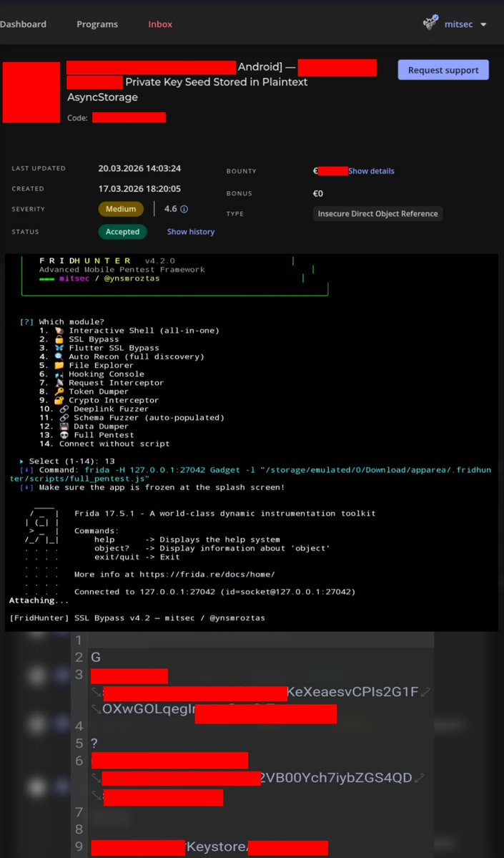Click the File Explorer folder icon

(x=59, y=366)
